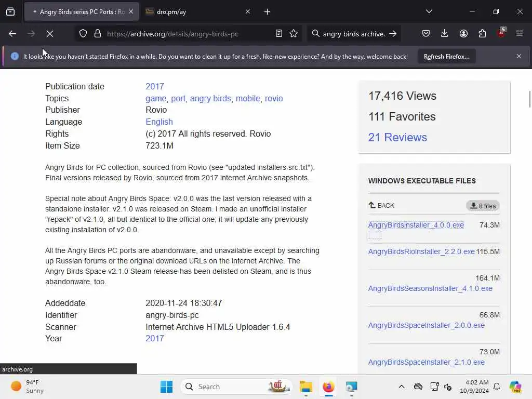
Task: Select the identifier value angry-birds-pc
Action: tap(172, 315)
